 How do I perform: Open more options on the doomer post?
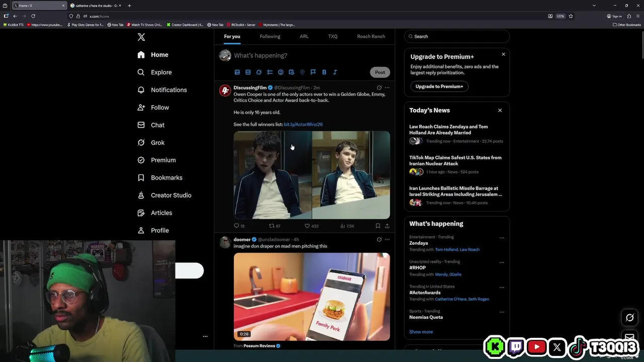pyautogui.click(x=387, y=239)
